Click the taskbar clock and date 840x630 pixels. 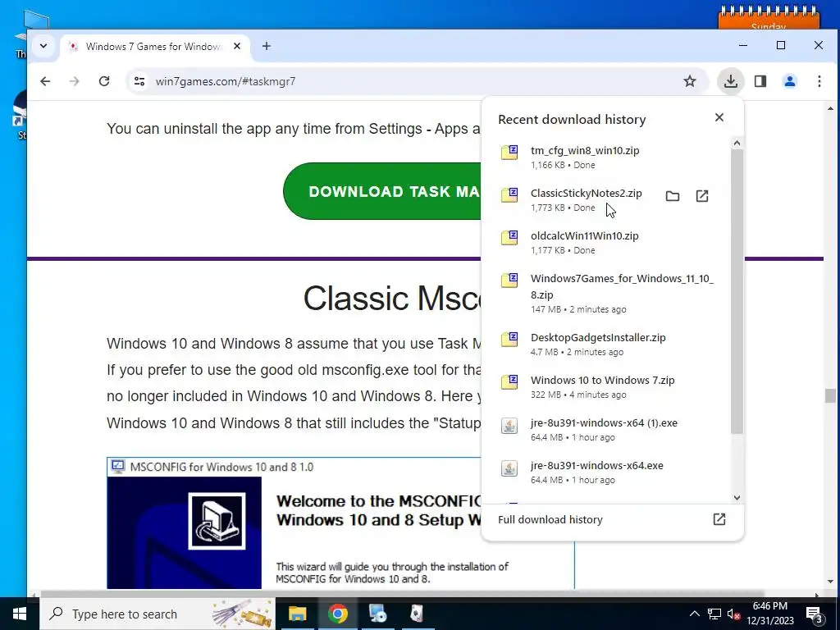(x=769, y=614)
